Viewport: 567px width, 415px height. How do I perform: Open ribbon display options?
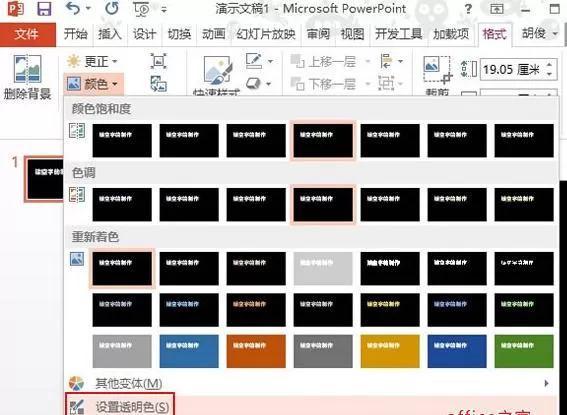[x=497, y=9]
